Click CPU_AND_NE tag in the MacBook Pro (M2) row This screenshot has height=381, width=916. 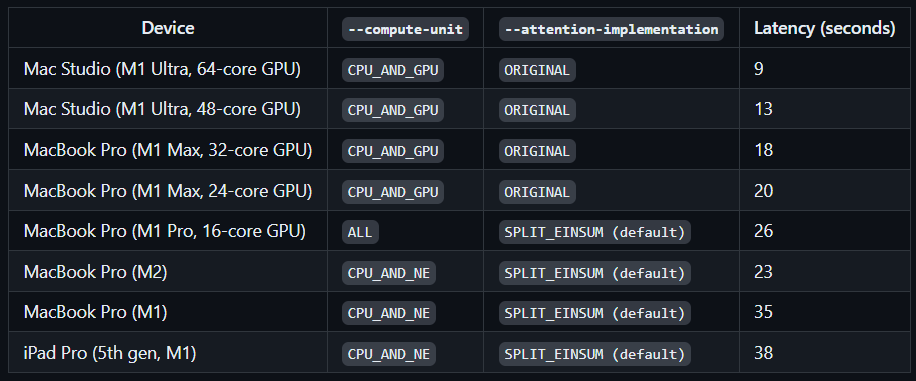[x=389, y=273]
